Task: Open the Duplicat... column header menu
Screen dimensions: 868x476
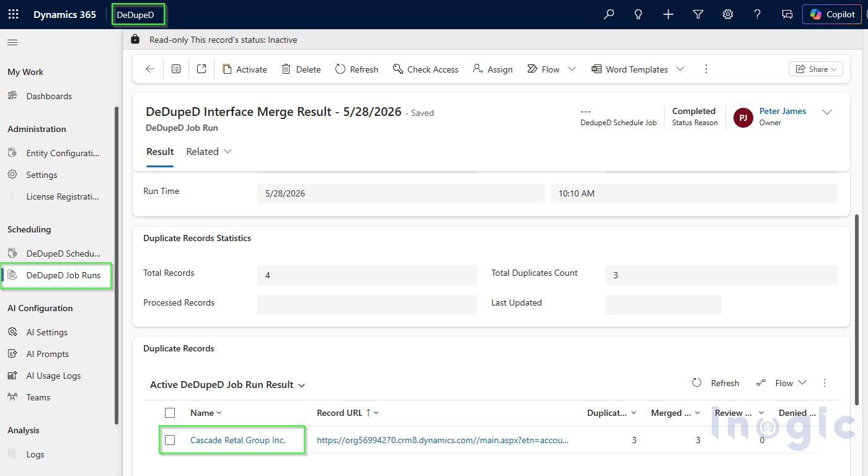Action: [x=611, y=413]
